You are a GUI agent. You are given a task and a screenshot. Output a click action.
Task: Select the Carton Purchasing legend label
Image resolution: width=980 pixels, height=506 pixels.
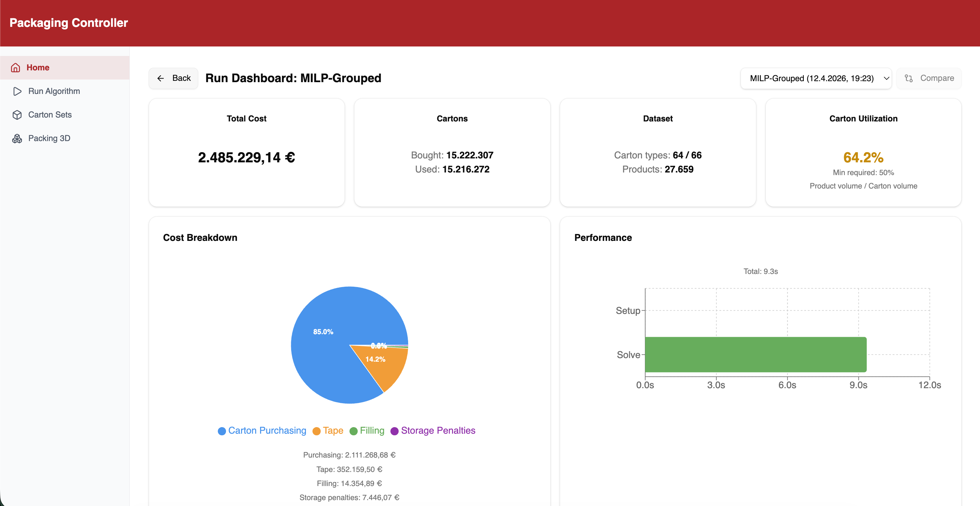pos(267,431)
